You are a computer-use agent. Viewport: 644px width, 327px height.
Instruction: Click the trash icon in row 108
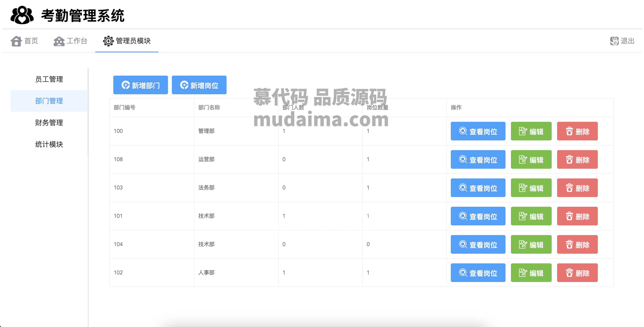point(569,159)
